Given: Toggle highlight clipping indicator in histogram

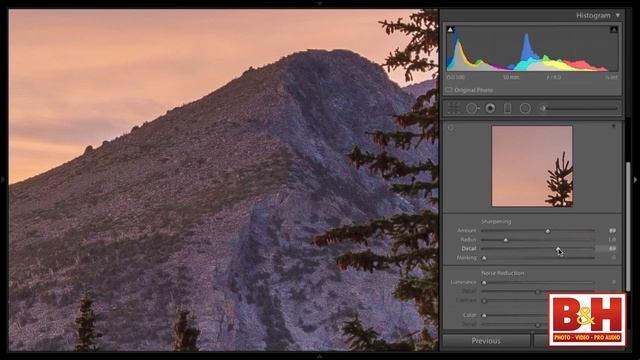Looking at the screenshot, I should (x=614, y=29).
